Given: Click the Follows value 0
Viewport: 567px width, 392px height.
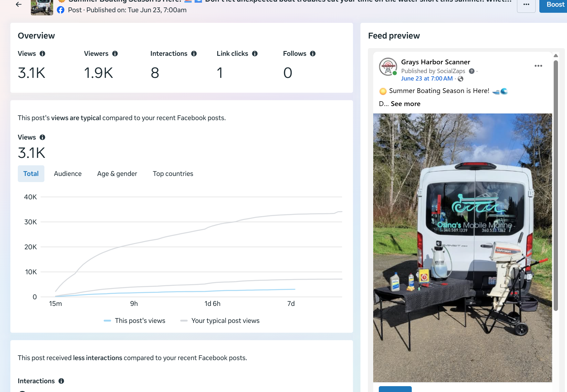Looking at the screenshot, I should (x=288, y=73).
